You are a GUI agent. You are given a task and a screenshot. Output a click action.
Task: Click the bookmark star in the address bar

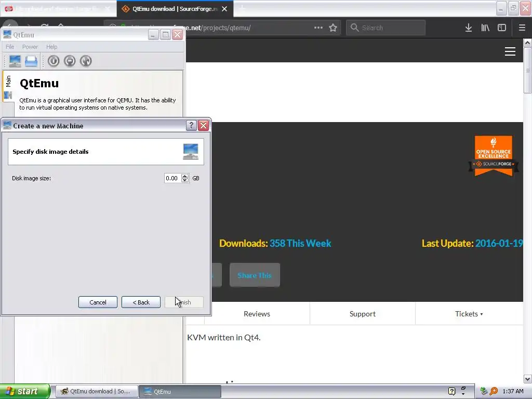(333, 28)
